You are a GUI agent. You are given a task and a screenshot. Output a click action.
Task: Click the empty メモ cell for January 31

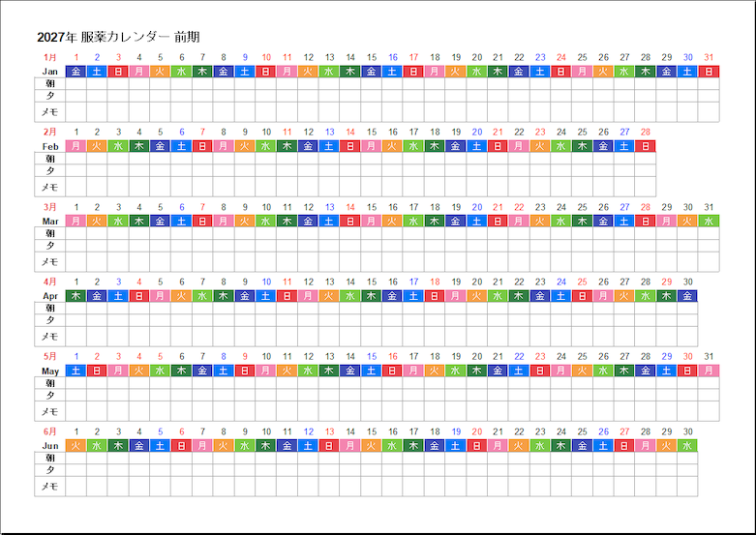[709, 112]
